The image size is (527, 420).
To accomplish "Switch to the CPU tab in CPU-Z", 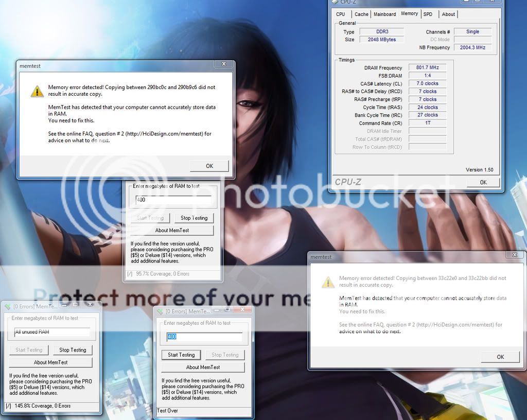I will click(x=341, y=14).
